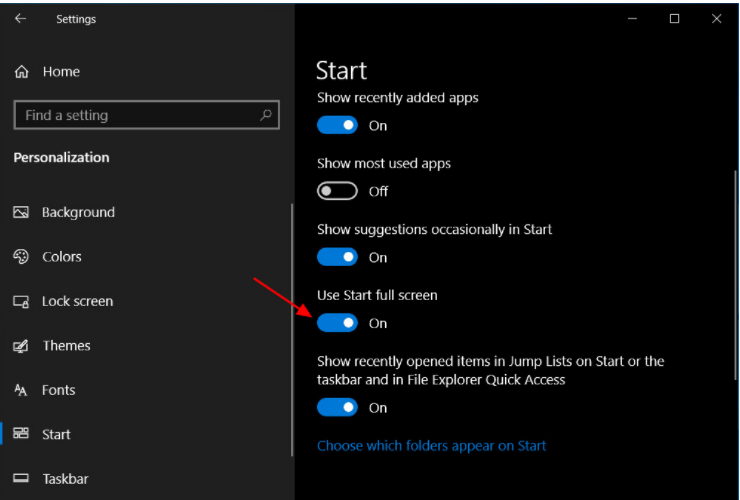The width and height of the screenshot is (740, 500).
Task: Click the search magnifier icon
Action: [x=266, y=115]
